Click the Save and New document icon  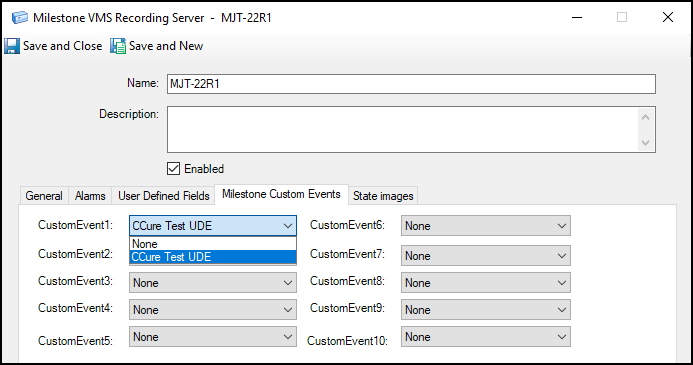(x=118, y=46)
